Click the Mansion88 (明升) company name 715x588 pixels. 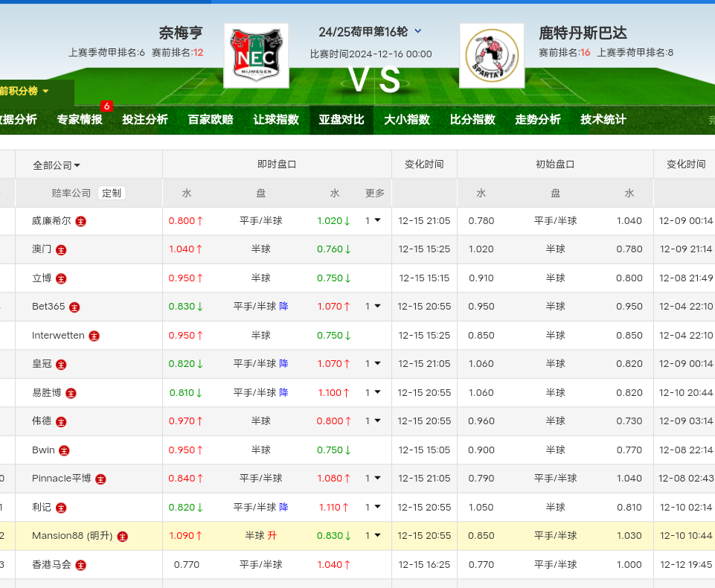pos(72,536)
